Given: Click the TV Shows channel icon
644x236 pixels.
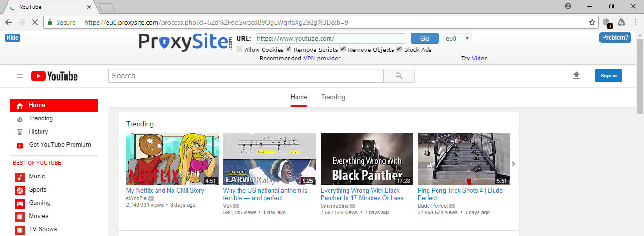Looking at the screenshot, I should click(20, 230).
